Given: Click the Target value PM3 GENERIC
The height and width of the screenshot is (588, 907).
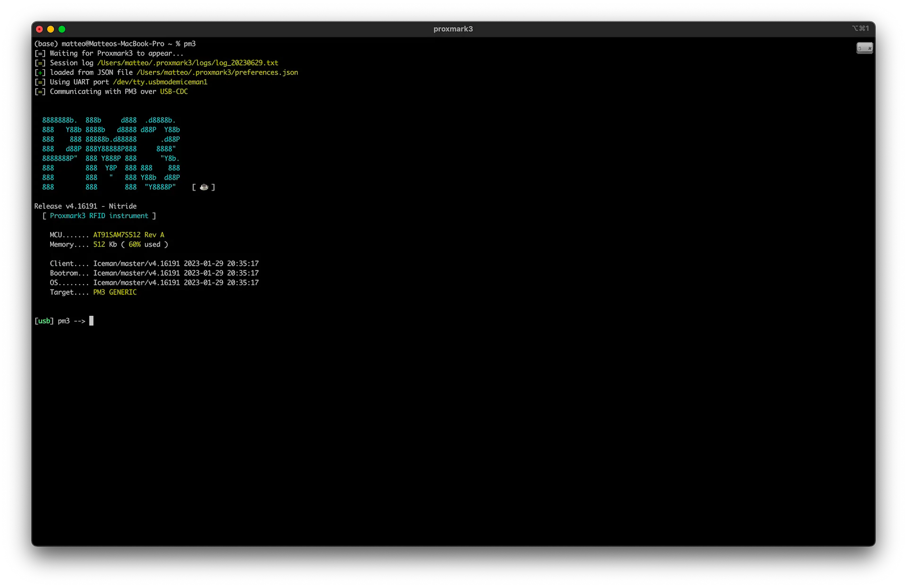Looking at the screenshot, I should (115, 292).
